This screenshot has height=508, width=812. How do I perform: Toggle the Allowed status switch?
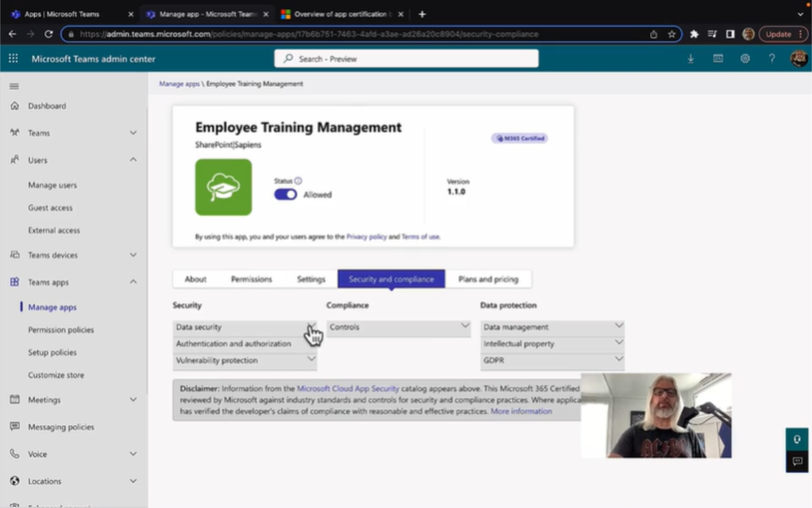click(285, 195)
